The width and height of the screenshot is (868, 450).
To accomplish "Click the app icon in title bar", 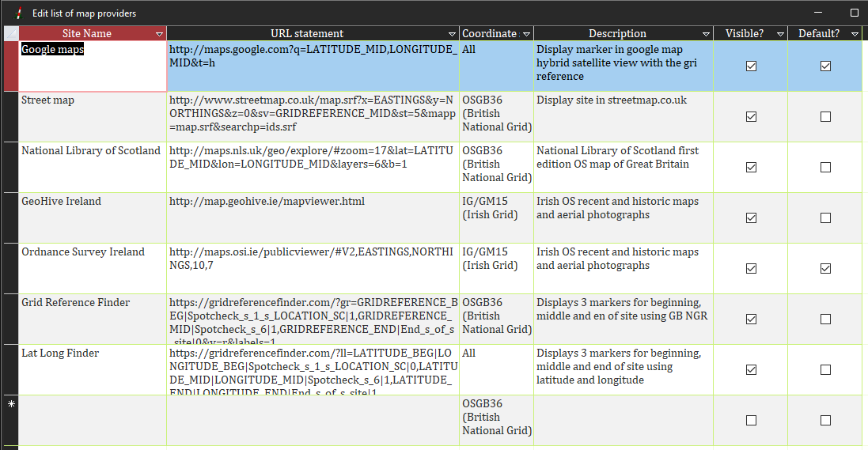I will (x=17, y=13).
